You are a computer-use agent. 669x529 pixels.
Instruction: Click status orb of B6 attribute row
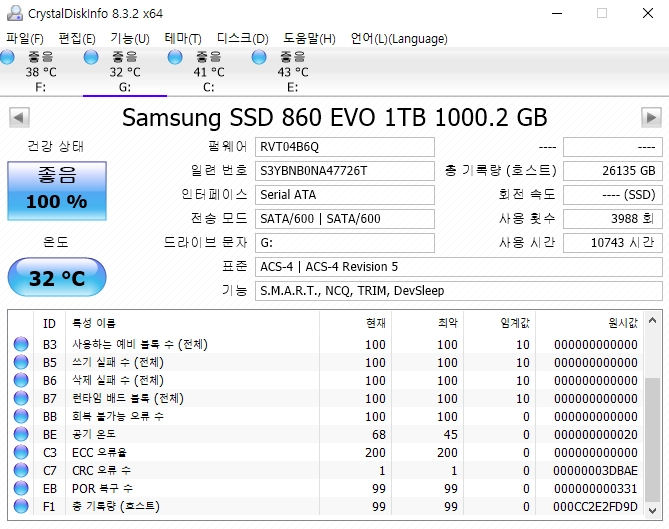(21, 380)
